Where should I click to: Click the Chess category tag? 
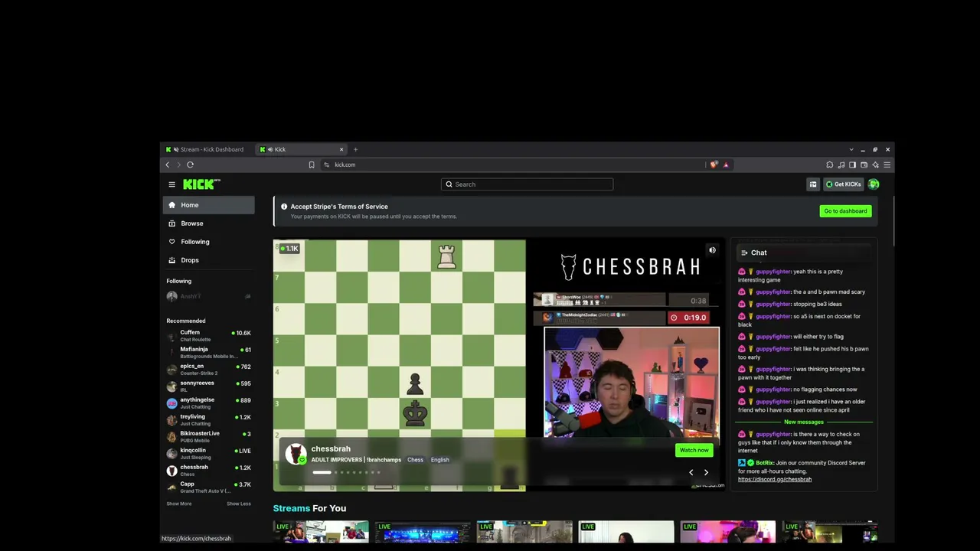click(415, 460)
